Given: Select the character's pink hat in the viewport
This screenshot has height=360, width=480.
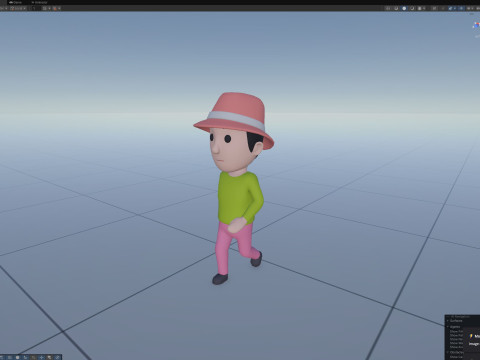Looking at the screenshot, I should [x=237, y=113].
